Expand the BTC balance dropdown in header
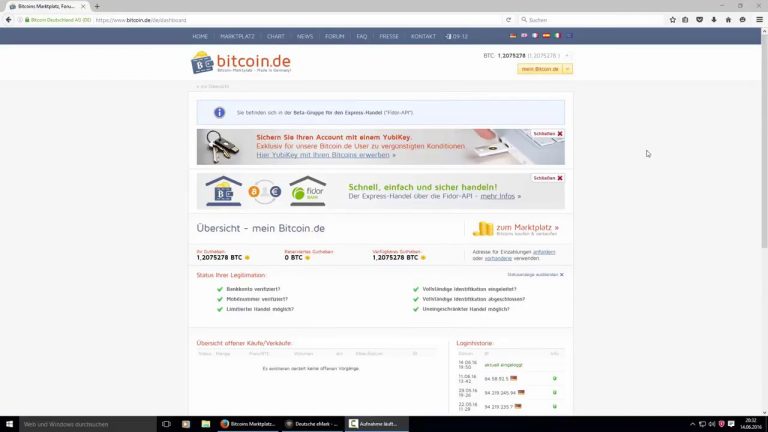This screenshot has width=768, height=432. (x=567, y=56)
